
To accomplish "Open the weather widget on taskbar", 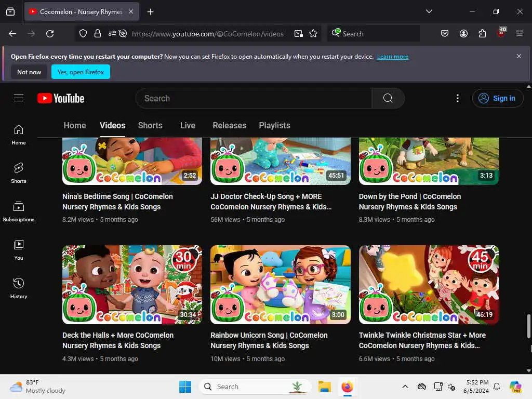I will point(37,387).
